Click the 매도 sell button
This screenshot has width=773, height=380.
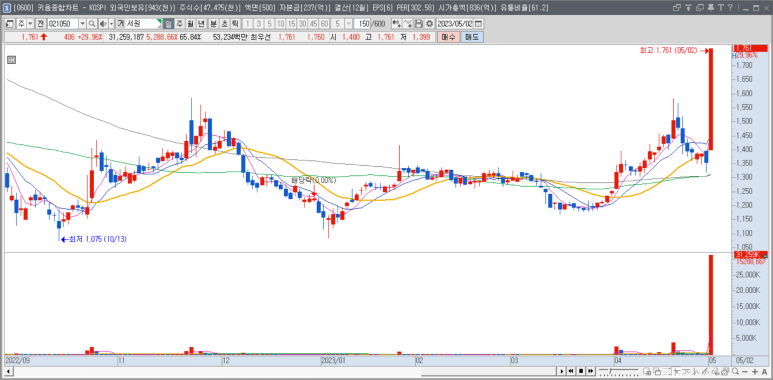click(472, 37)
